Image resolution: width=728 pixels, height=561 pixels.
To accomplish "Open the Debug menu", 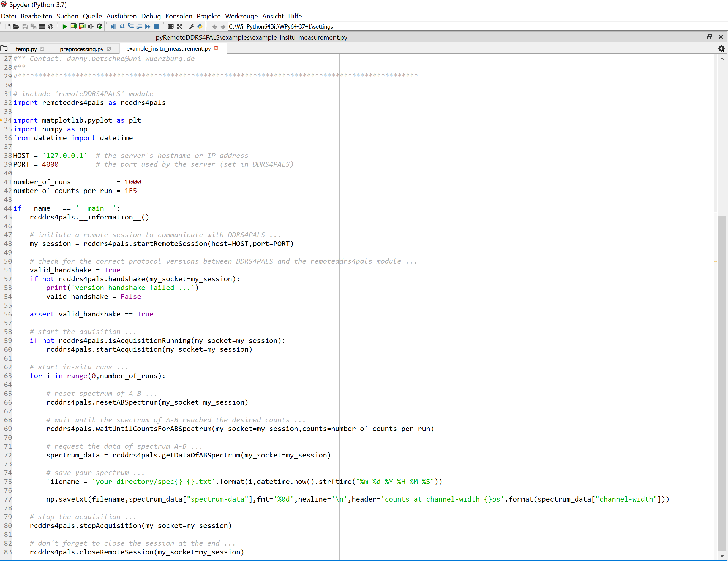I will point(151,16).
